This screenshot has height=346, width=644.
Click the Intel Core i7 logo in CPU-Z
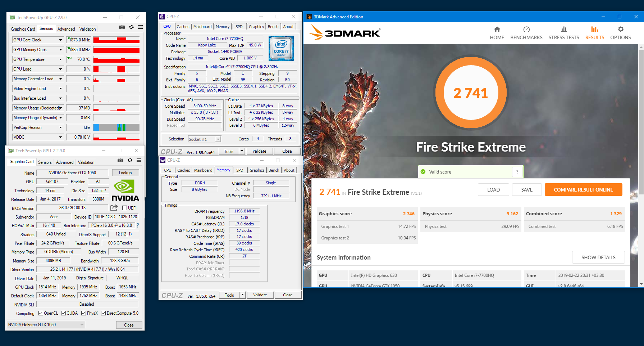pyautogui.click(x=281, y=48)
